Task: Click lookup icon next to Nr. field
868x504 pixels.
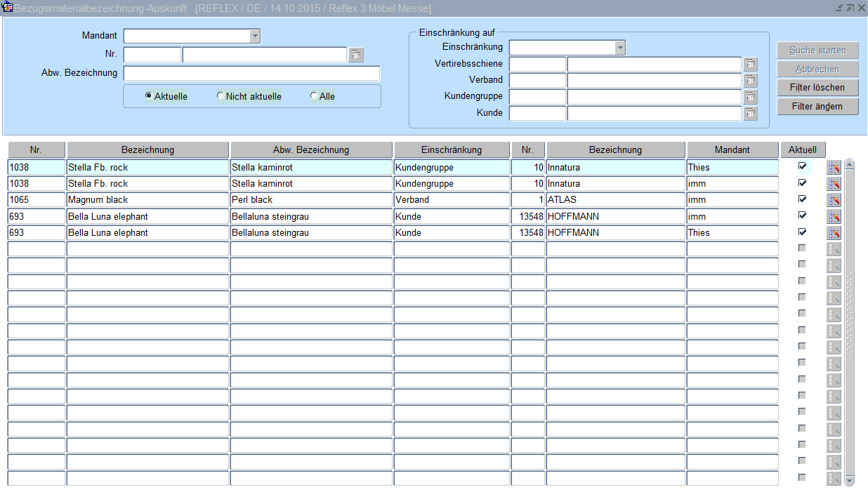Action: click(356, 55)
